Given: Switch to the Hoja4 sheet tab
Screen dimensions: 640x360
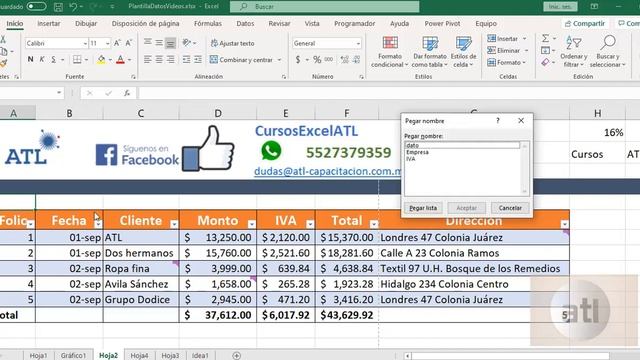Looking at the screenshot, I should coord(139,356).
